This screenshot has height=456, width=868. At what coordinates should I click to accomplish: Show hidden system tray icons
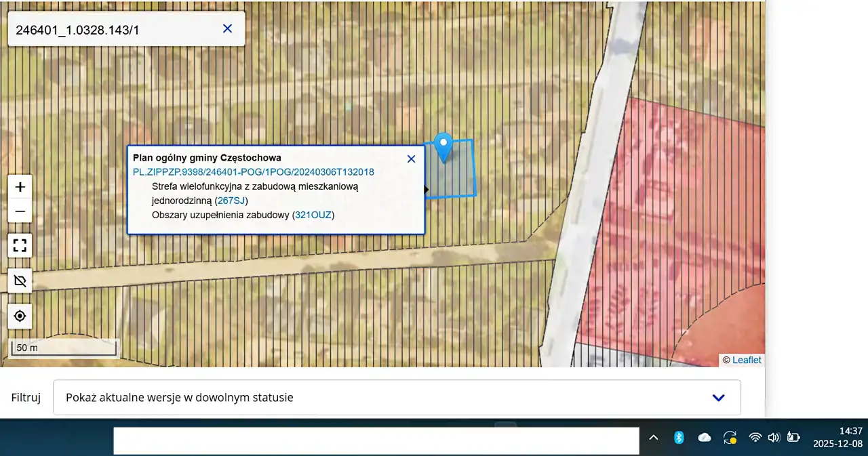pos(654,438)
